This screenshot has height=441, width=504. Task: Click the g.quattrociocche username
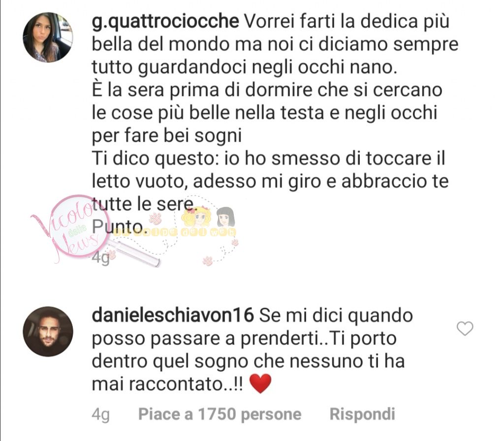pos(165,22)
